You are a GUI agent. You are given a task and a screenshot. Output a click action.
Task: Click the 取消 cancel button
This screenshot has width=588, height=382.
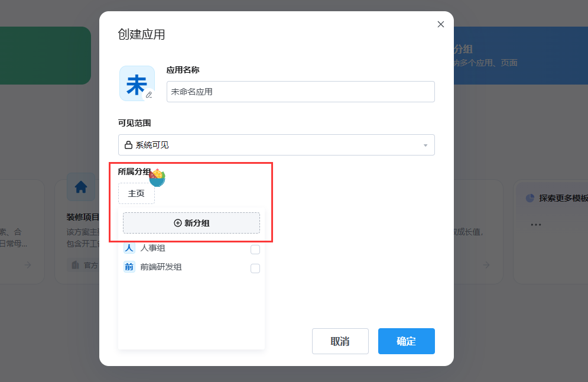point(340,341)
